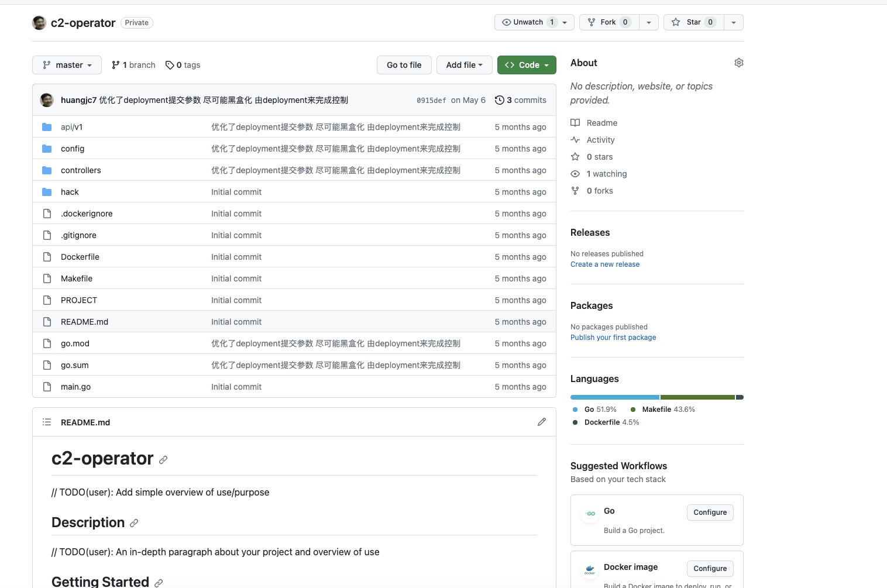887x588 pixels.
Task: Open the README.md file in list
Action: (84, 322)
